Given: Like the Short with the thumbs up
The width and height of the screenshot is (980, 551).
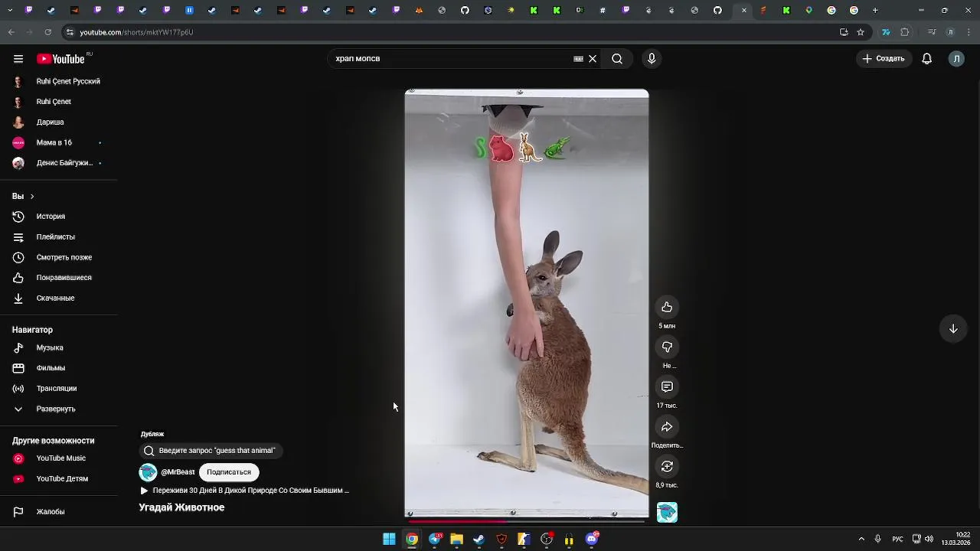Looking at the screenshot, I should tap(667, 307).
